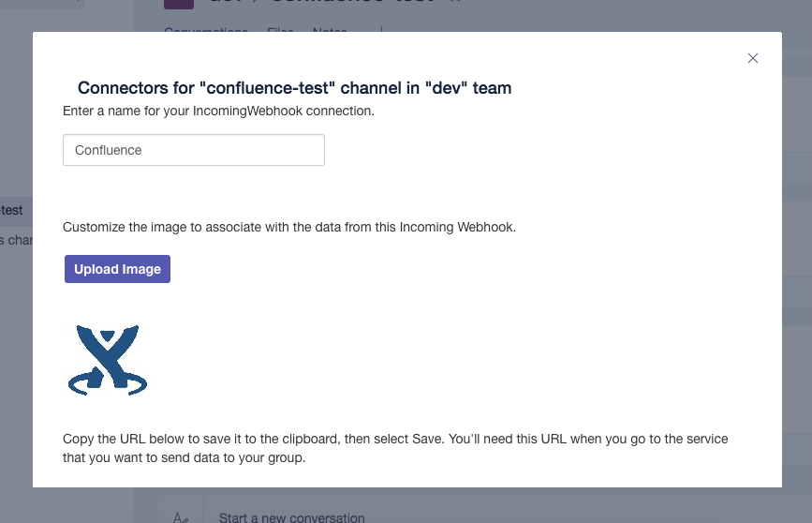The width and height of the screenshot is (812, 523).
Task: Click the 'Copy the URL below' instruction text
Action: click(x=395, y=448)
